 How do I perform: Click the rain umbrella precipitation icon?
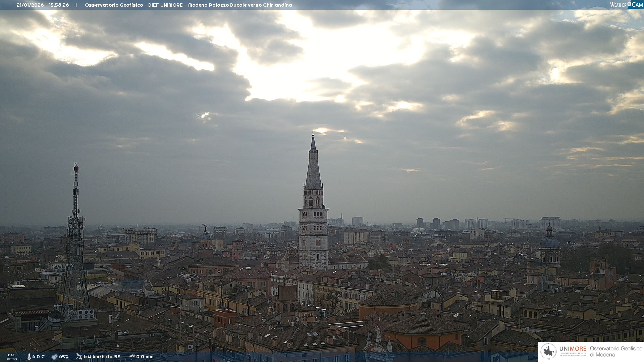point(132,357)
